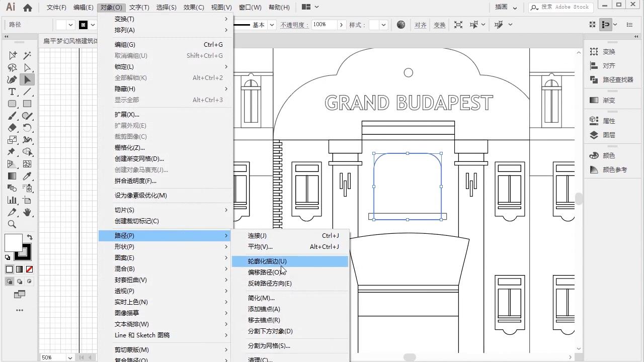Enable Draw Normal mode
The height and width of the screenshot is (362, 644).
(10, 282)
